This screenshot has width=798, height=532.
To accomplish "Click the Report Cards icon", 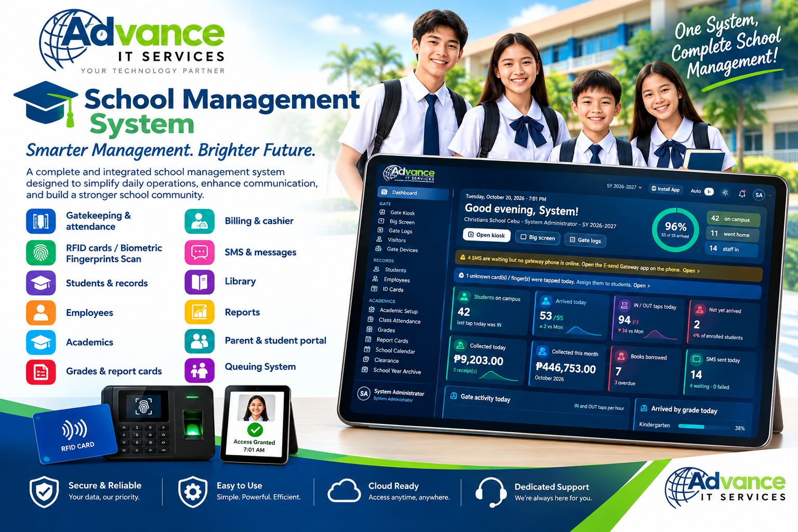I will coord(368,339).
